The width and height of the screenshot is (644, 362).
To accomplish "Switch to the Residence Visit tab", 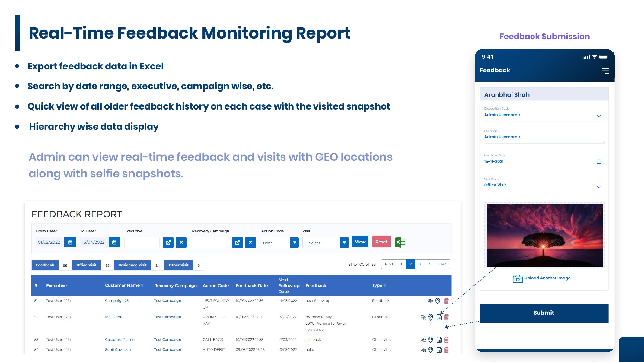I will 132,265.
